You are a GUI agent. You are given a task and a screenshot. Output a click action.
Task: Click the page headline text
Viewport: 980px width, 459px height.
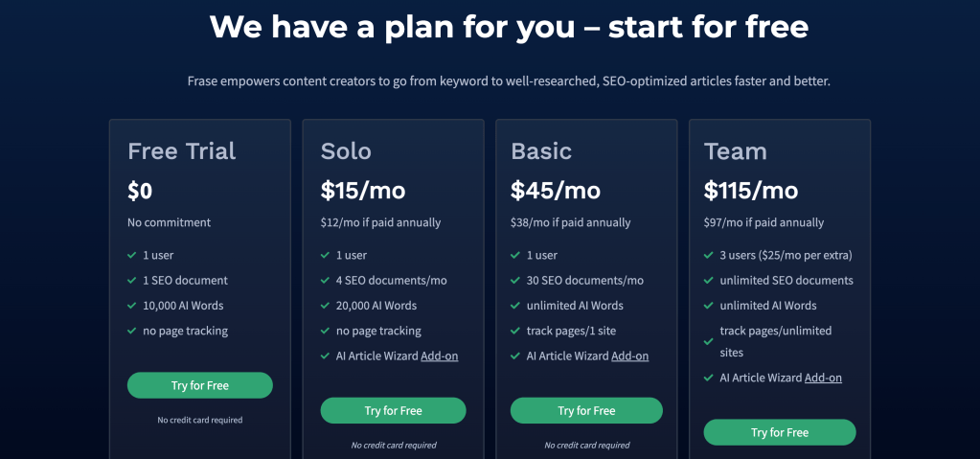click(x=509, y=27)
